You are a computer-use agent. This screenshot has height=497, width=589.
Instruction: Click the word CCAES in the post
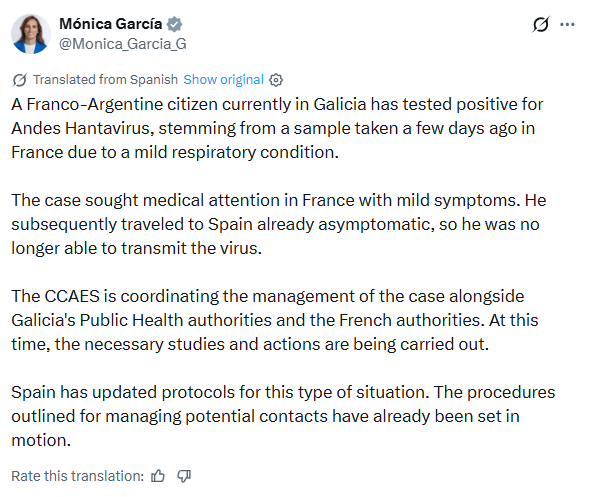click(x=72, y=296)
